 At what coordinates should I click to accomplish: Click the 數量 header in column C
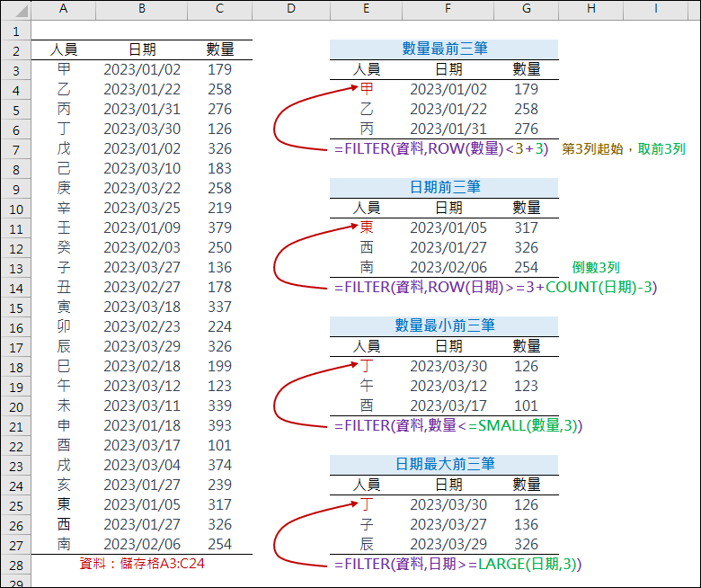tap(219, 49)
